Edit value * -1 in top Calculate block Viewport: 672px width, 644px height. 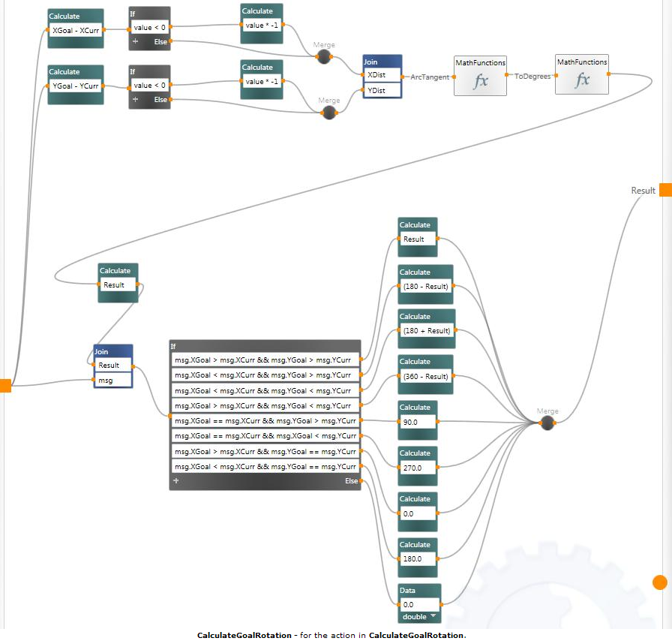point(262,26)
